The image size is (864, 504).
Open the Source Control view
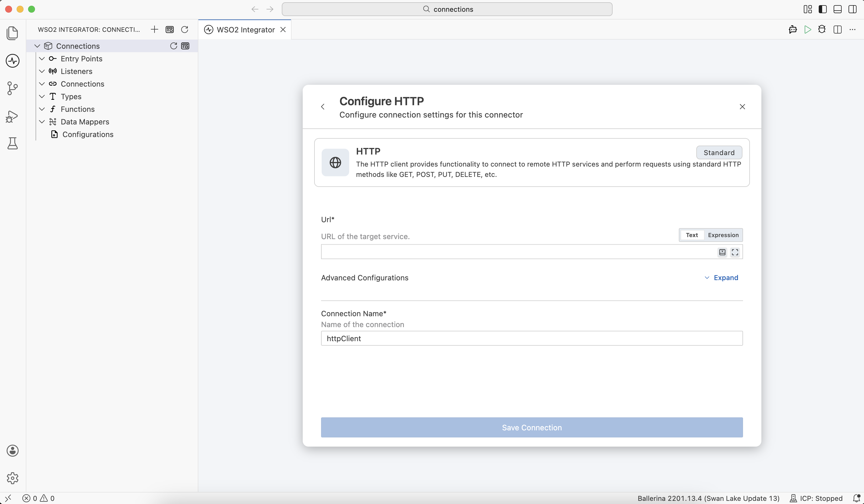point(13,88)
